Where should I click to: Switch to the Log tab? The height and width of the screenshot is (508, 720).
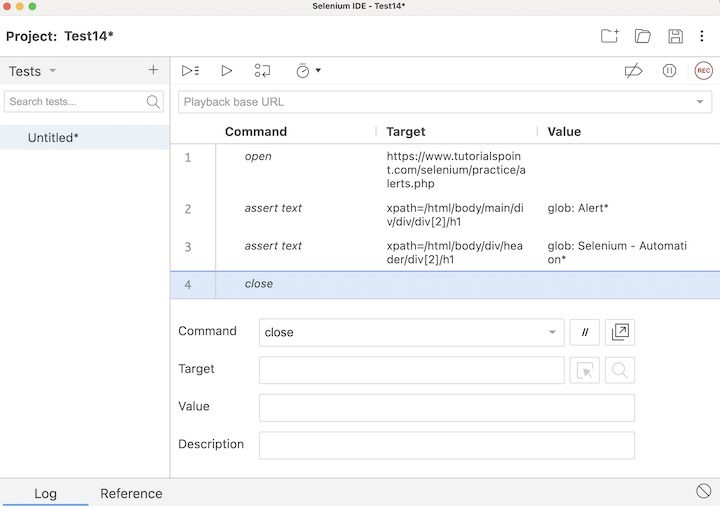pyautogui.click(x=45, y=493)
